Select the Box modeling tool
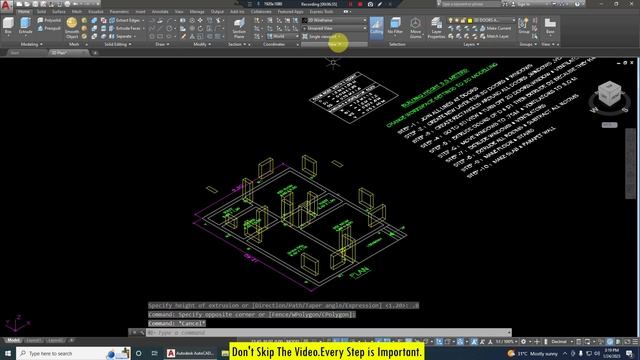640x360 pixels. click(8, 27)
